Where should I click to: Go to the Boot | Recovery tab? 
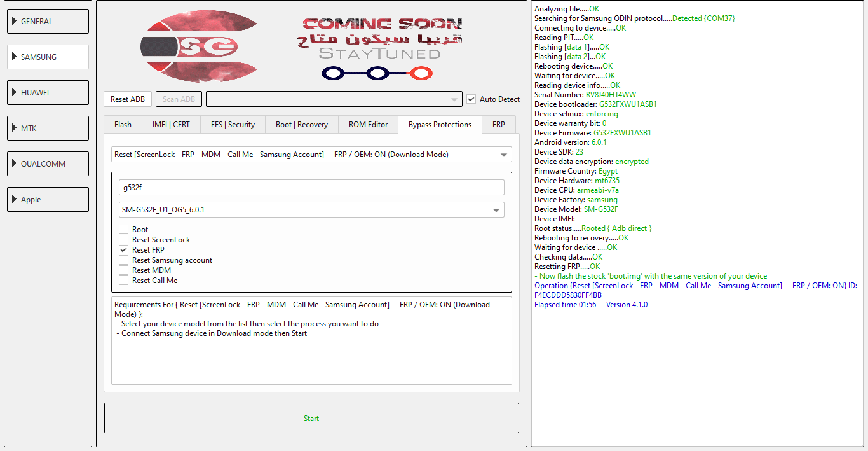click(x=302, y=125)
